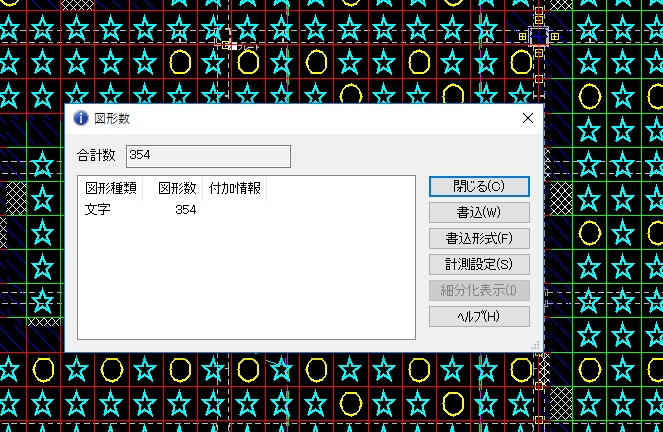Click the blue info icon in the title bar
663x432 pixels.
(x=81, y=118)
